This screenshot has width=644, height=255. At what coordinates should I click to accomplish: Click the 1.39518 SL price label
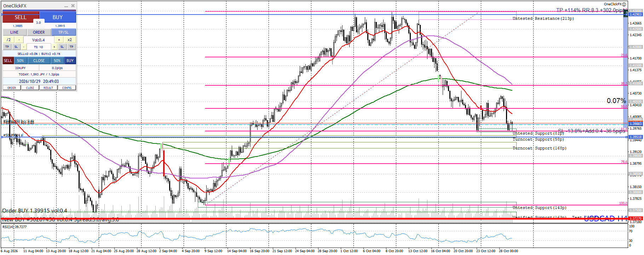636,137
